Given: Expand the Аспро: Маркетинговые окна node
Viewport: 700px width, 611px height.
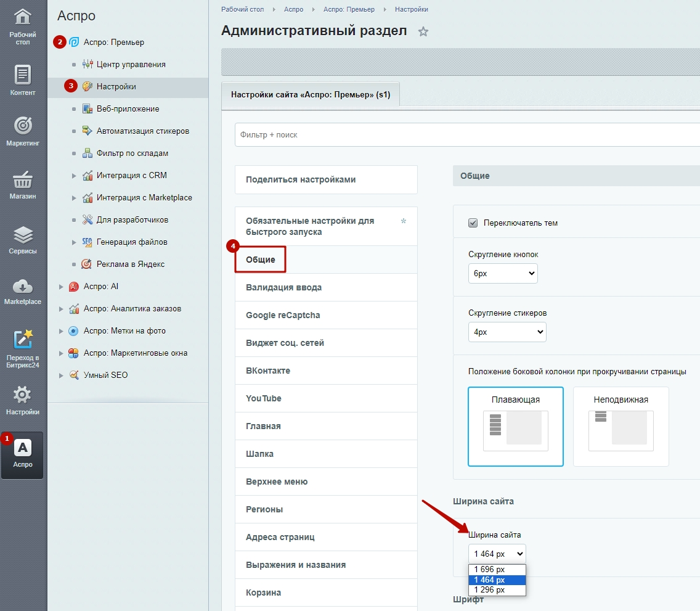Looking at the screenshot, I should pyautogui.click(x=61, y=353).
